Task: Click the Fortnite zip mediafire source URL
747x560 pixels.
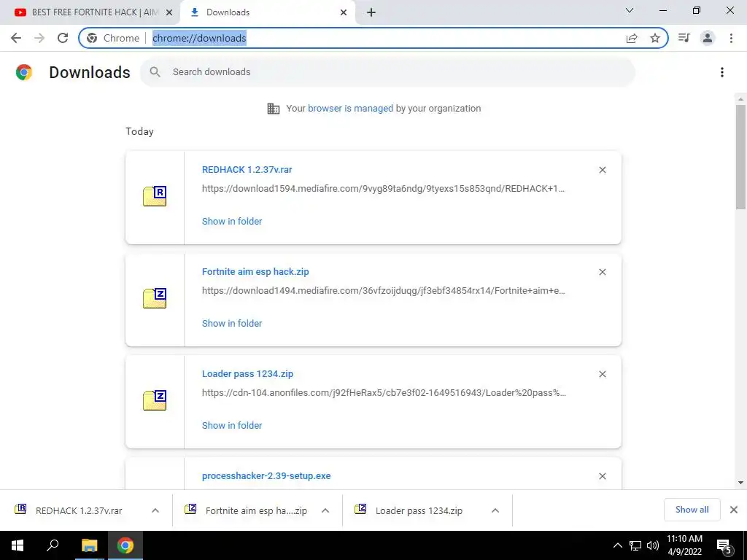Action: pyautogui.click(x=383, y=290)
